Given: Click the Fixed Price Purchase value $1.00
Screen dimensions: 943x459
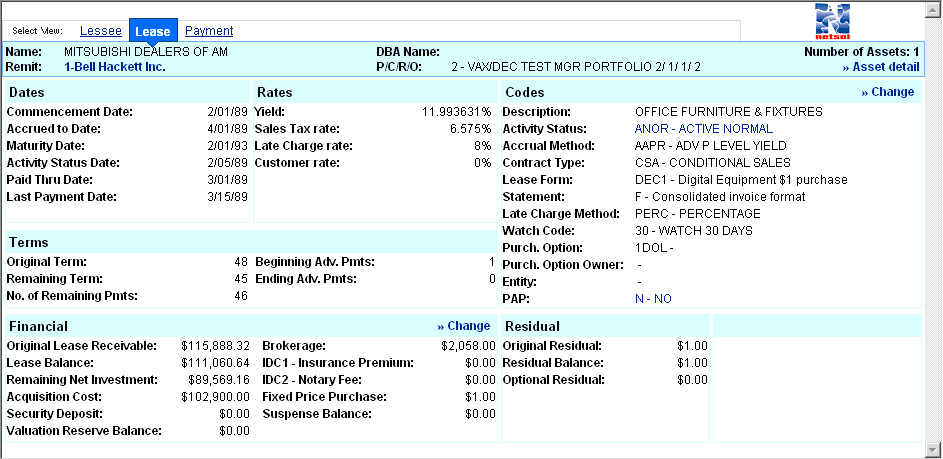Looking at the screenshot, I should [x=481, y=396].
